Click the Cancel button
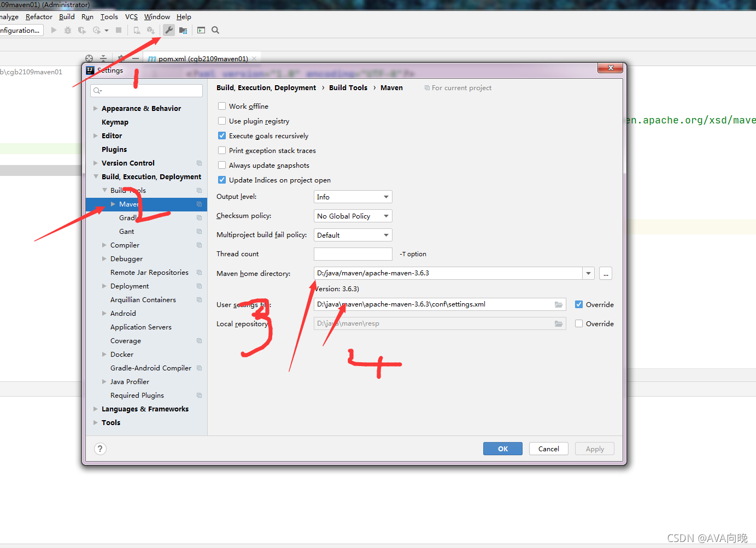 (x=548, y=449)
